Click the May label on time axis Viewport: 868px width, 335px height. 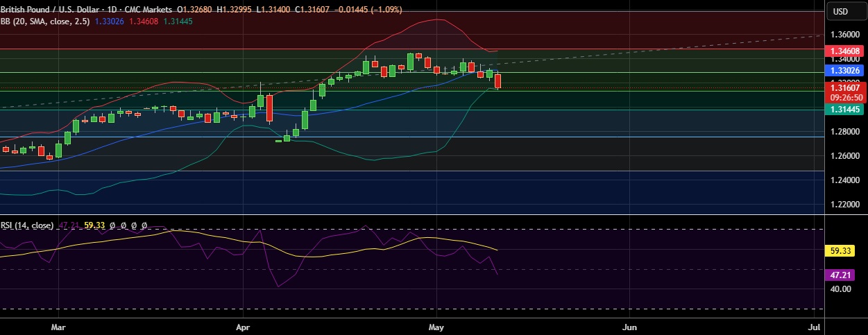pos(436,326)
